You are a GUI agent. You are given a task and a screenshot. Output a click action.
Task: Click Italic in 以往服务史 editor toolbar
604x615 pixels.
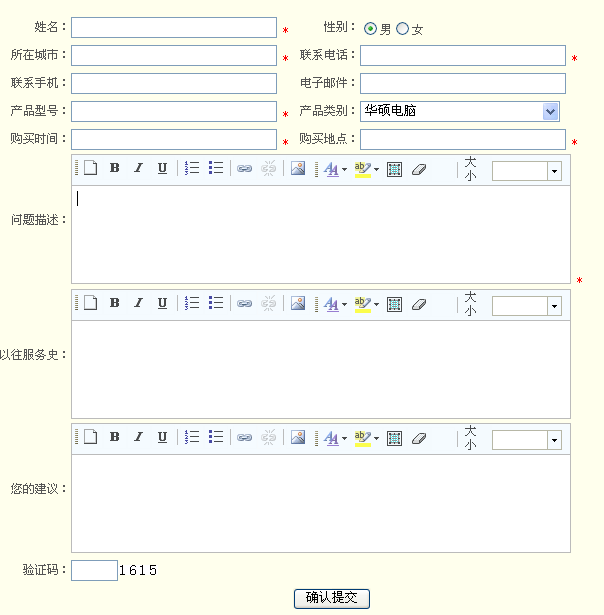point(138,303)
